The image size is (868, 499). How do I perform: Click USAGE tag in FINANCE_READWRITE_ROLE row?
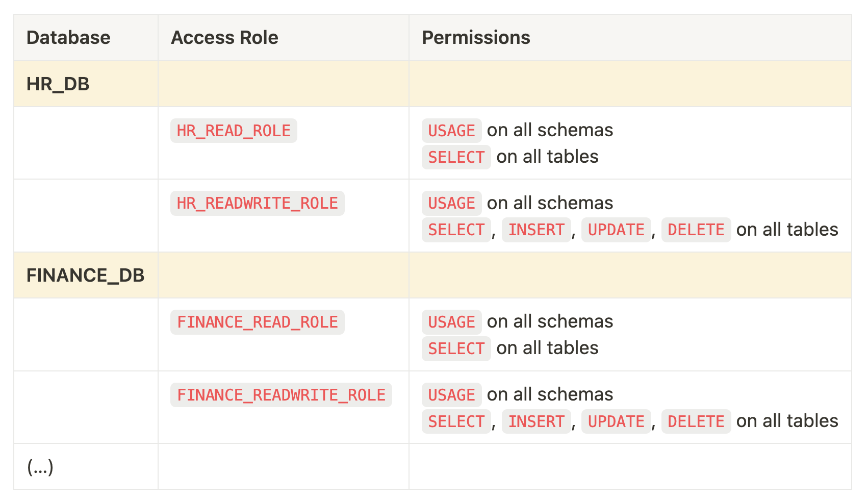[x=451, y=395]
